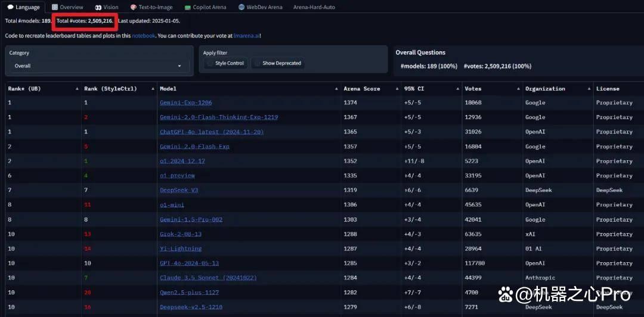
Task: Open the DeepSeek-V3 model link
Action: pyautogui.click(x=179, y=190)
